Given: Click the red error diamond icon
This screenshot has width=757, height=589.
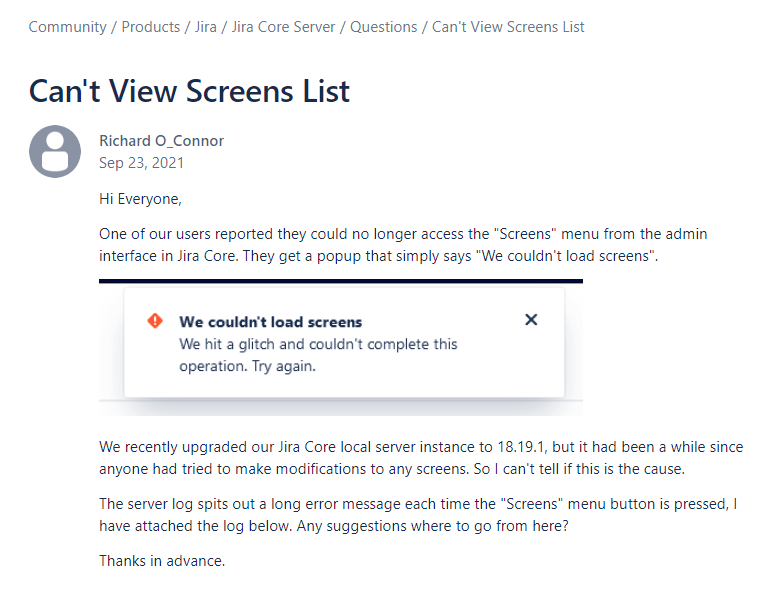Looking at the screenshot, I should point(154,321).
